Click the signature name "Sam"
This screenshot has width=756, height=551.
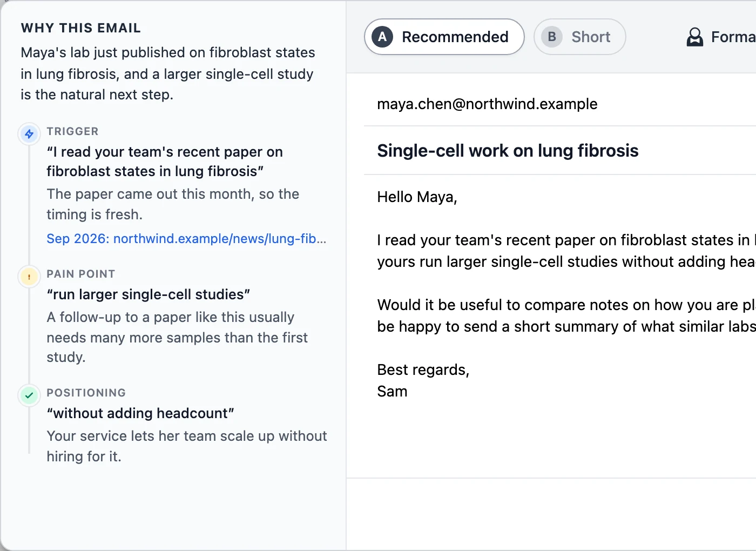(392, 392)
